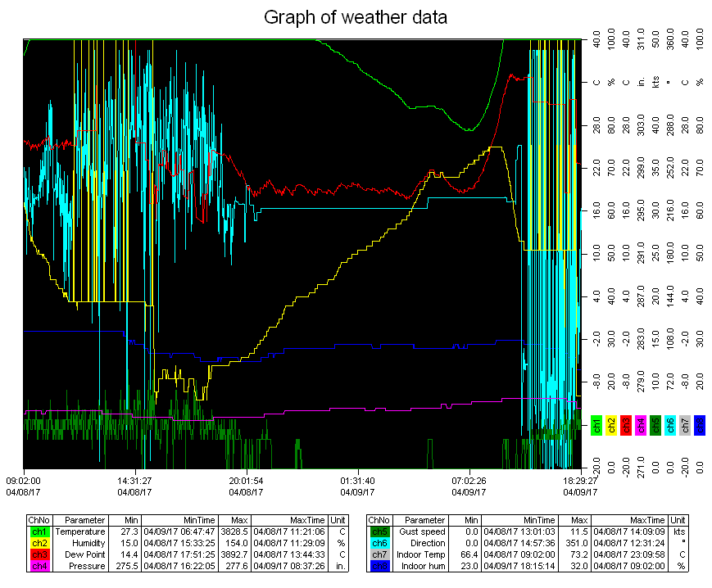The height and width of the screenshot is (588, 712).
Task: Select the yellow ch2 legend marker
Action: (610, 425)
